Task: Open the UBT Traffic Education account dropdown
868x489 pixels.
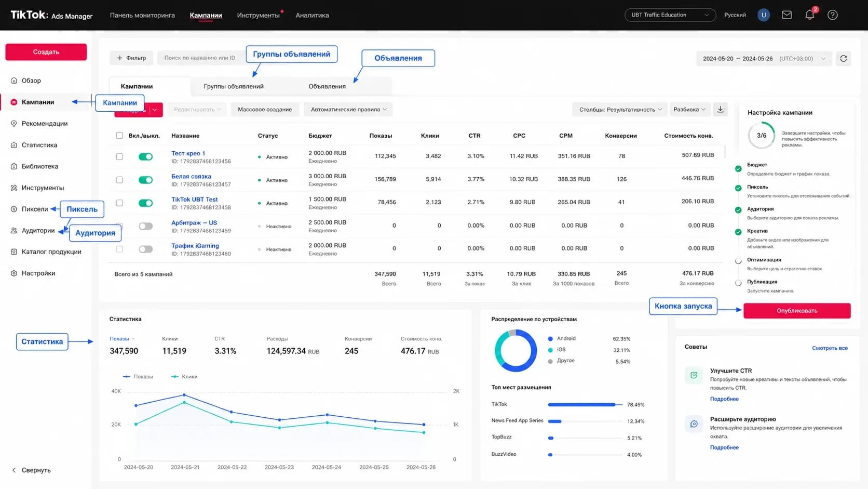Action: click(x=670, y=15)
